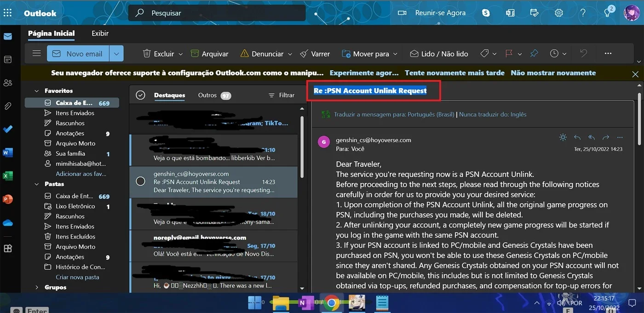Click the Denunciar report button
This screenshot has height=313, width=644.
point(262,54)
